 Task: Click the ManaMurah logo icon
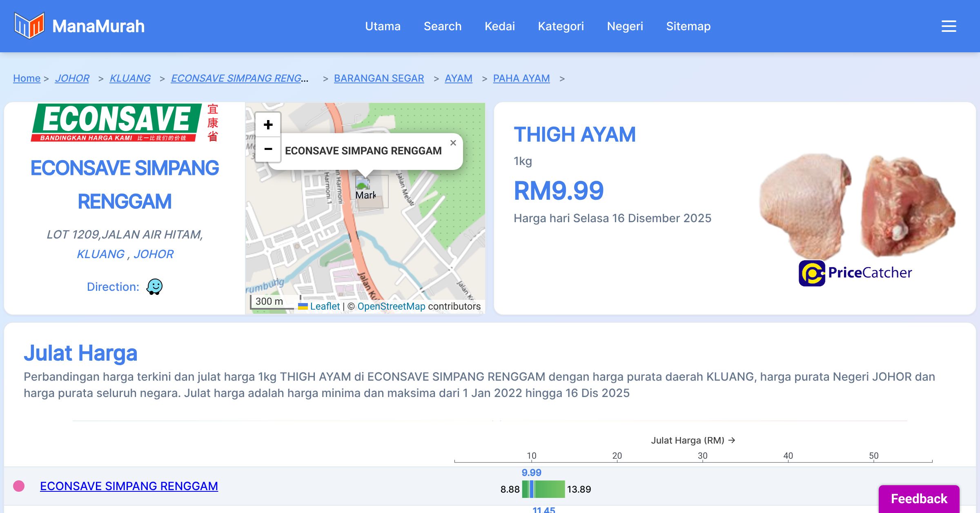point(29,26)
